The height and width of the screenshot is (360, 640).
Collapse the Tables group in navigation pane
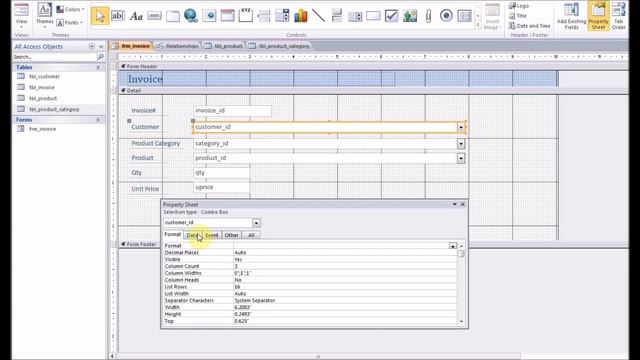pyautogui.click(x=98, y=67)
